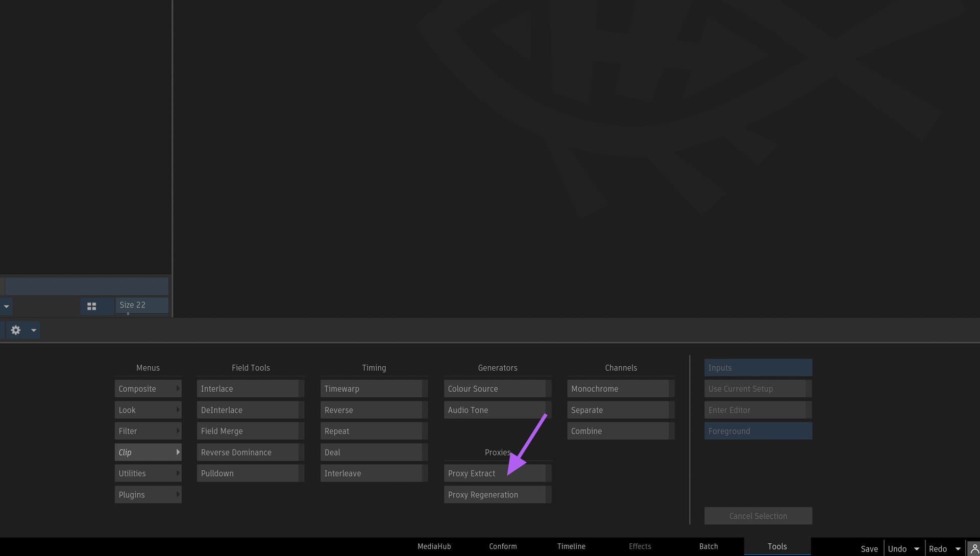980x556 pixels.
Task: Adjust the Size 22 thumbnail slider
Action: coord(142,305)
